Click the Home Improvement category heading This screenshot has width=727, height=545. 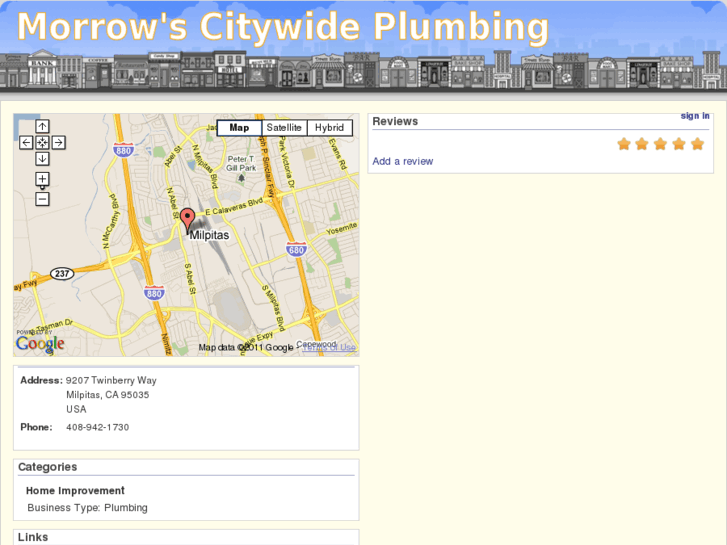click(75, 490)
